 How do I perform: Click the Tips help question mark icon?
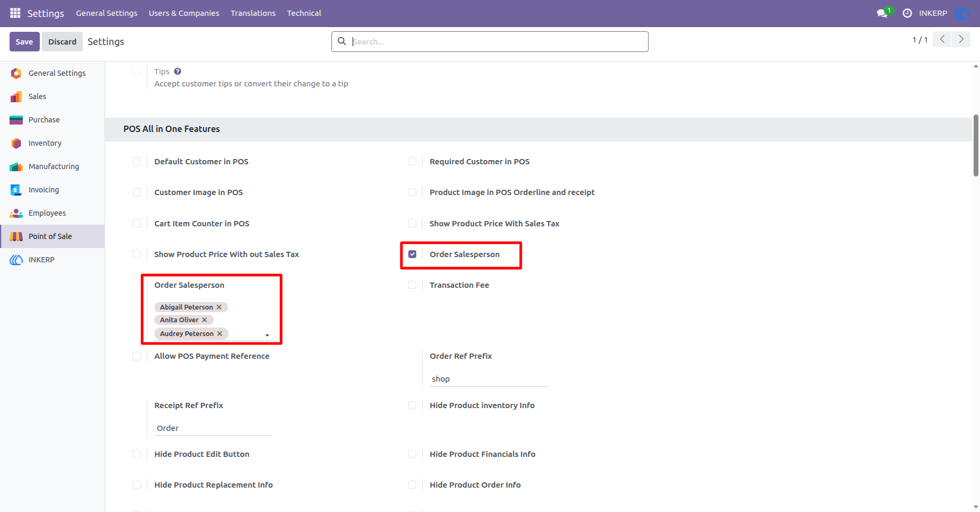178,72
